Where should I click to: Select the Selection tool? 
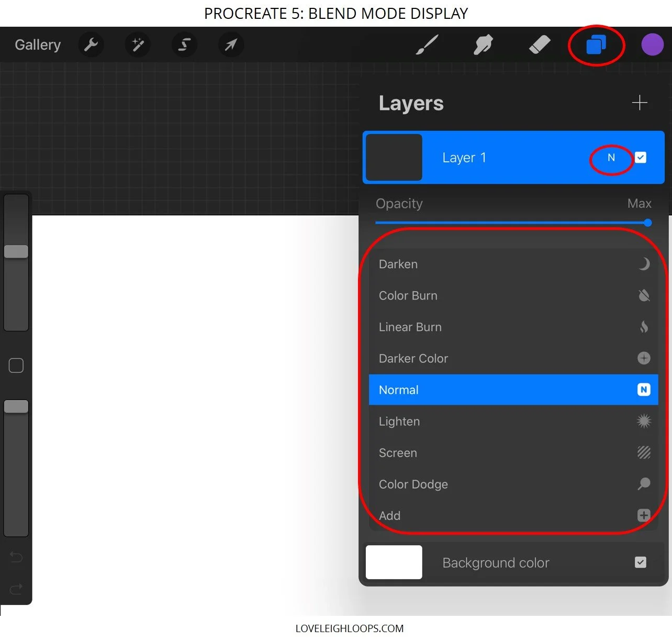(x=184, y=45)
